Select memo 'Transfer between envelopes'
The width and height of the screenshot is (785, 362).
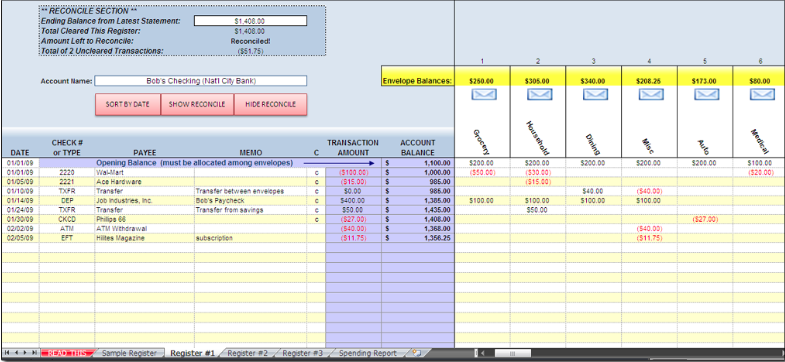(x=251, y=191)
